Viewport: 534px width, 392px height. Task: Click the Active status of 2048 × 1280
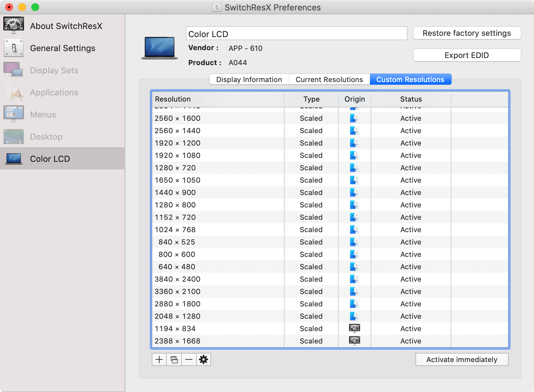click(x=411, y=316)
